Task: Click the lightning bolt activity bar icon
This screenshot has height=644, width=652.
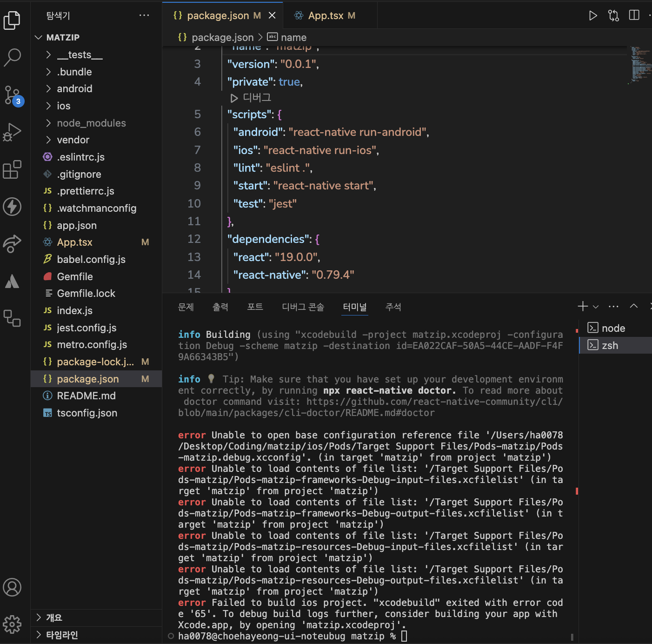Action: [12, 207]
